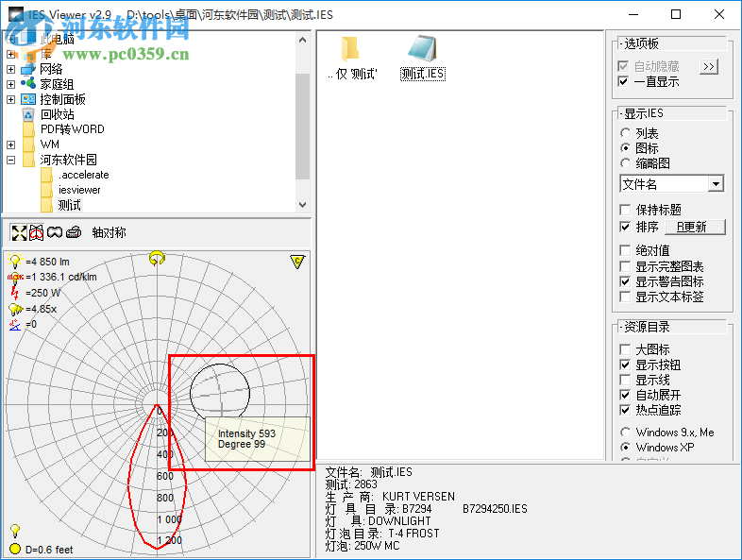This screenshot has width=742, height=560.
Task: Click the print toolbar icon
Action: point(74,232)
